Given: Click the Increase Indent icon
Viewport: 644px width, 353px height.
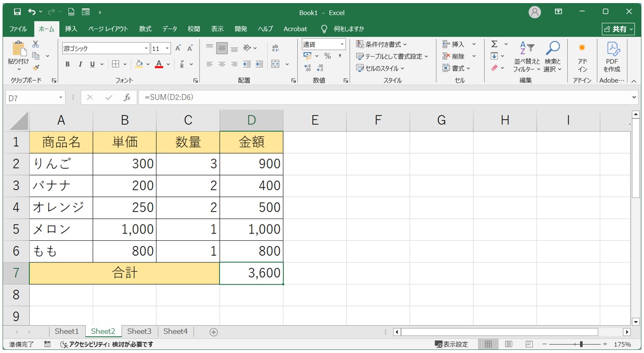Looking at the screenshot, I should click(259, 64).
